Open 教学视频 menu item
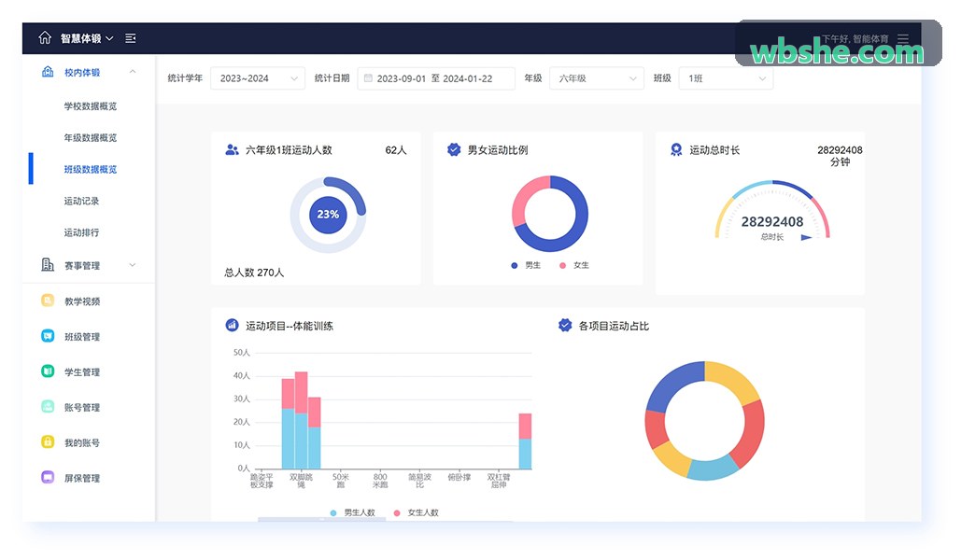The height and width of the screenshot is (560, 961). tap(82, 301)
